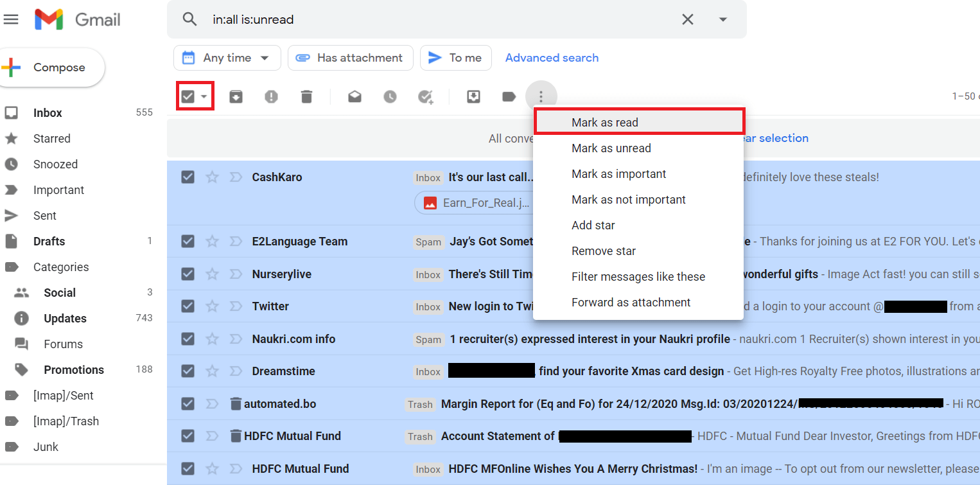
Task: Open the Labels icon
Action: point(509,96)
